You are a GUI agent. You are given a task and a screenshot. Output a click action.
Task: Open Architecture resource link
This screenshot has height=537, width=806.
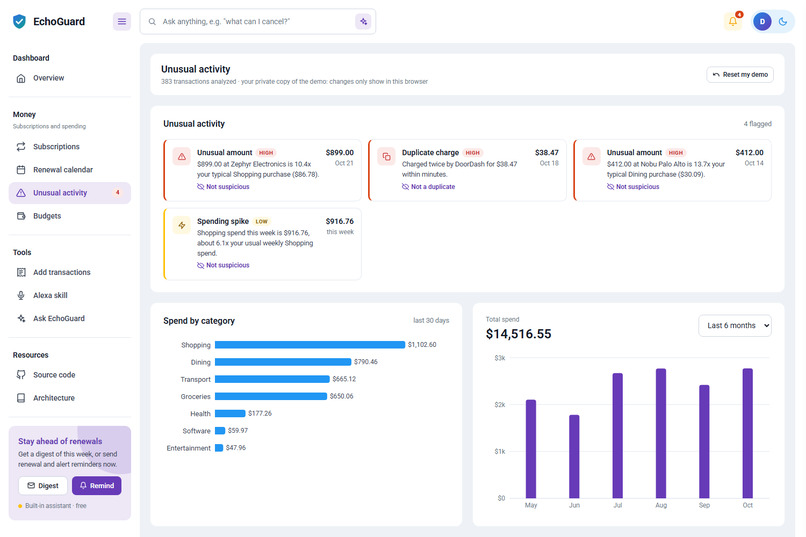pos(70,398)
